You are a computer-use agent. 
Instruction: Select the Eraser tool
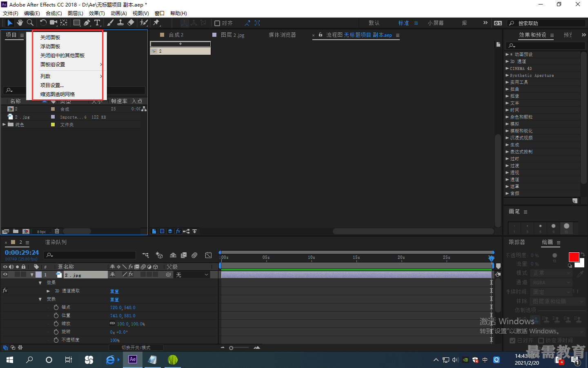pyautogui.click(x=131, y=23)
